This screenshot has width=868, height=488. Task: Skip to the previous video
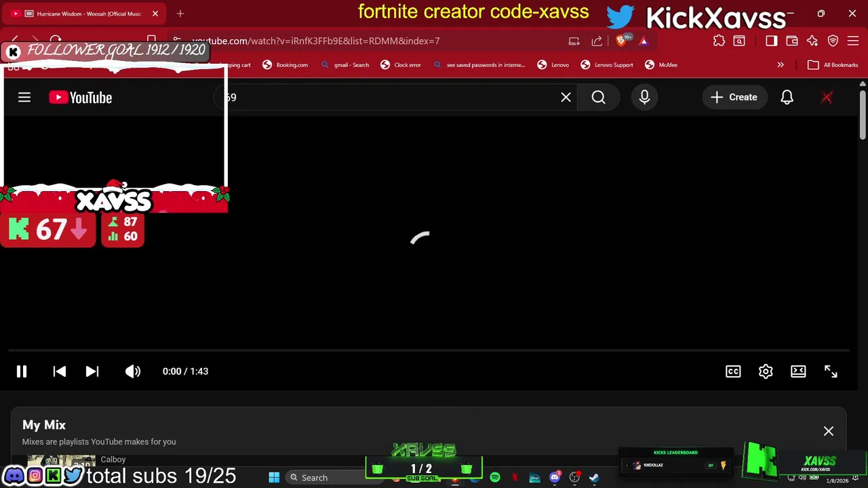[x=60, y=371]
